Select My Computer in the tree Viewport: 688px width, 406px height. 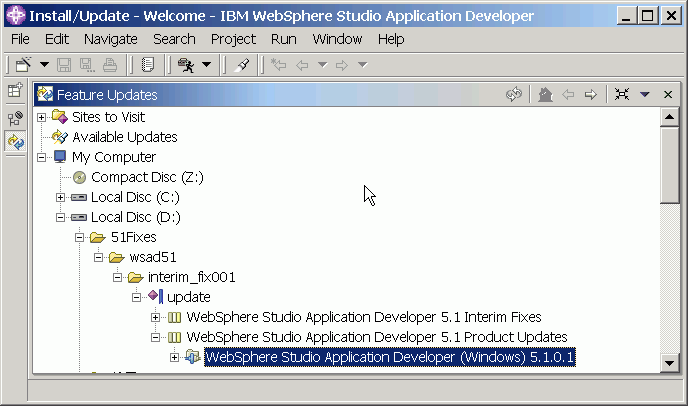click(114, 157)
